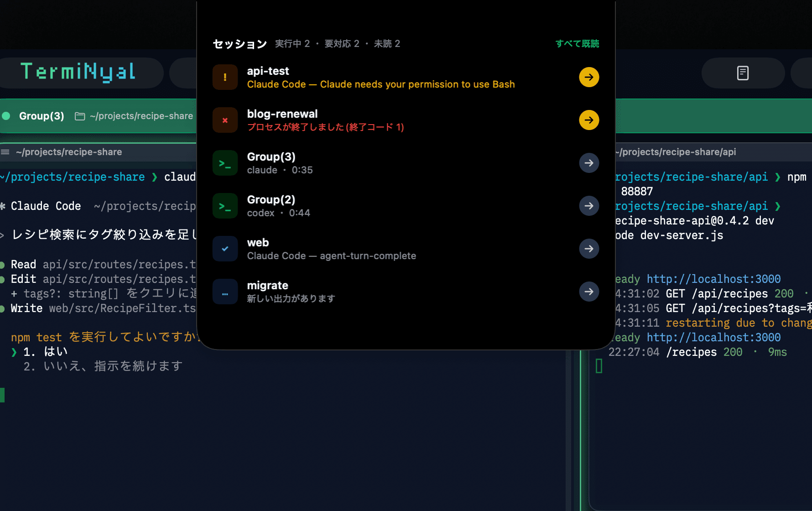Screen dimensions: 812x511
Task: Click the 'セッション' panel heading
Action: (x=240, y=44)
